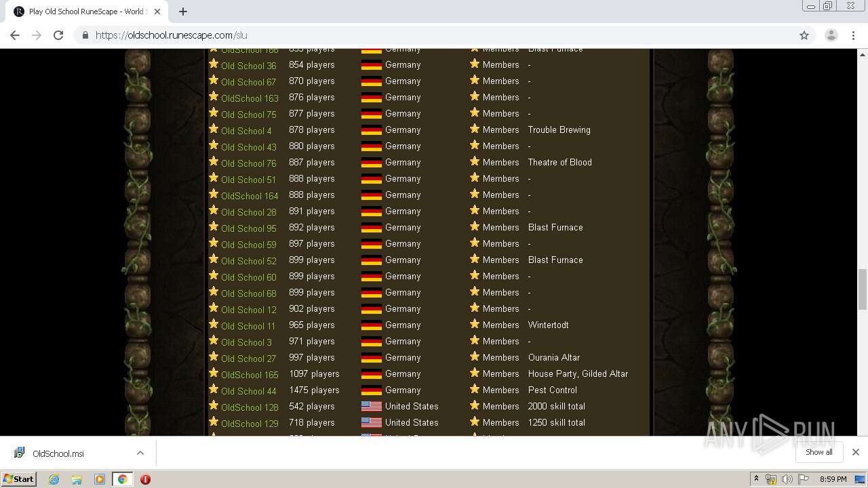
Task: Open world Old School 3
Action: pyautogui.click(x=246, y=342)
